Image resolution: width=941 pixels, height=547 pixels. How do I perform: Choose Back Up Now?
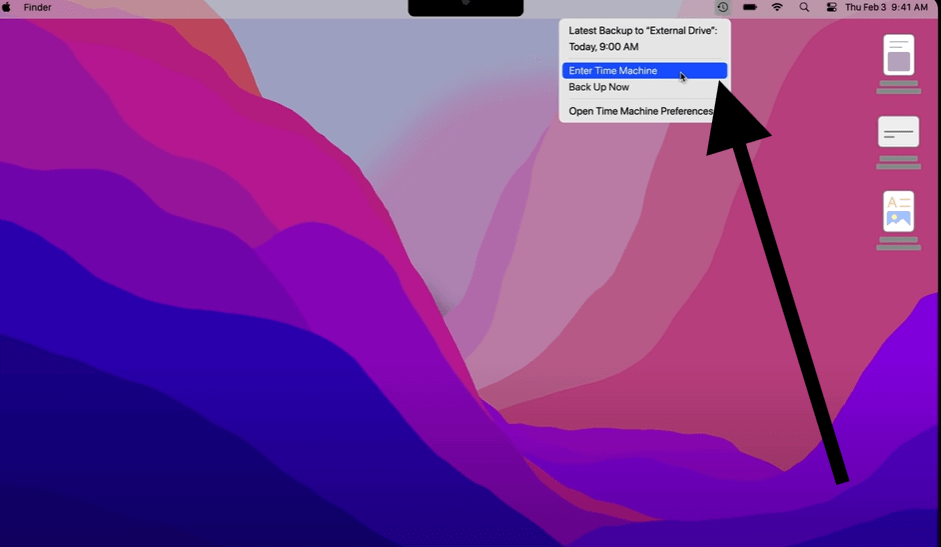tap(645, 87)
